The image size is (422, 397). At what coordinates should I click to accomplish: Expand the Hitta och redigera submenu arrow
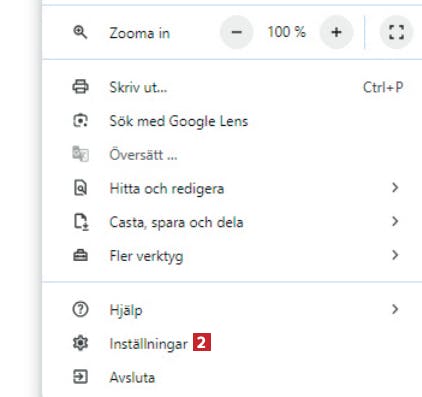click(x=395, y=188)
